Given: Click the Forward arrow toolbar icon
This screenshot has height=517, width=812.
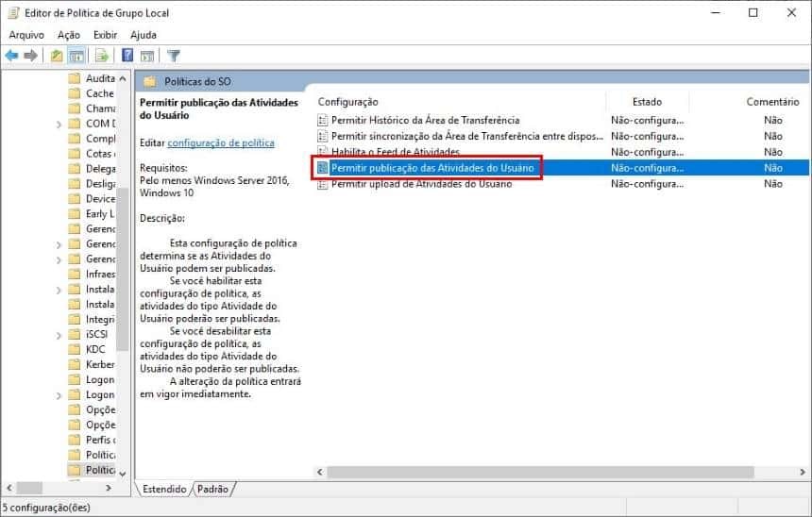Looking at the screenshot, I should (30, 56).
